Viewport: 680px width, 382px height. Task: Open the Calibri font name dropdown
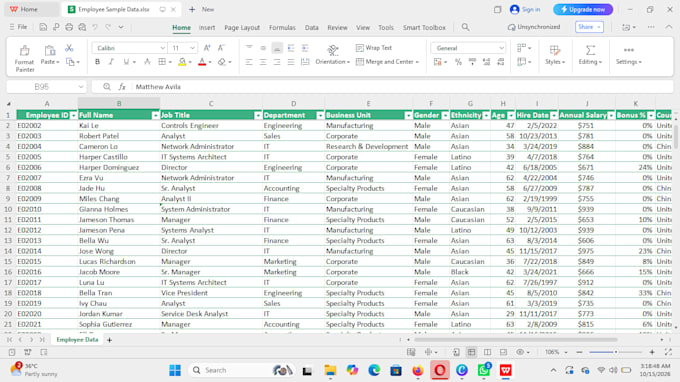[x=163, y=48]
